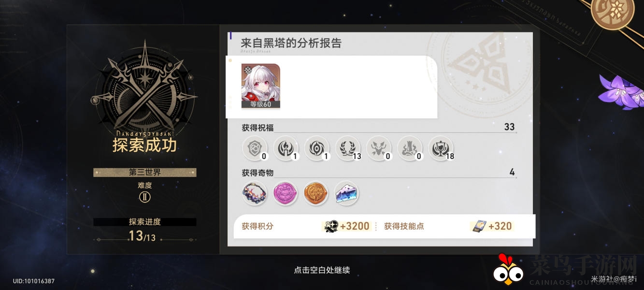Viewport: 644px width, 290px height.
Task: Select the Preservation blessing icon showing 0
Action: tap(254, 148)
